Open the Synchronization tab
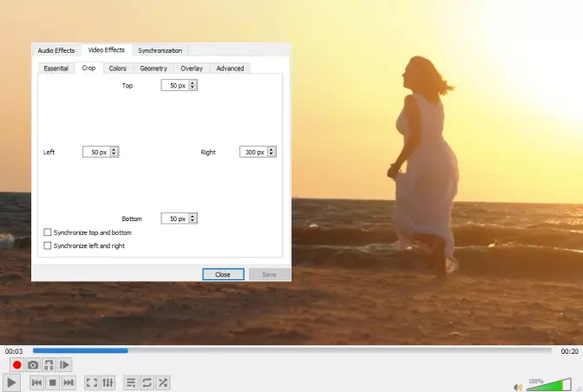The width and height of the screenshot is (583, 392). pyautogui.click(x=160, y=50)
